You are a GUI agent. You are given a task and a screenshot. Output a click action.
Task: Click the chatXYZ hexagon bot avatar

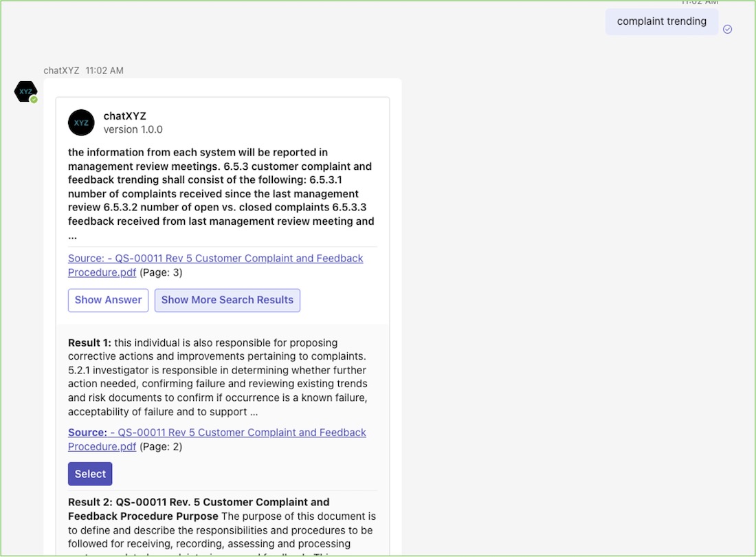25,91
